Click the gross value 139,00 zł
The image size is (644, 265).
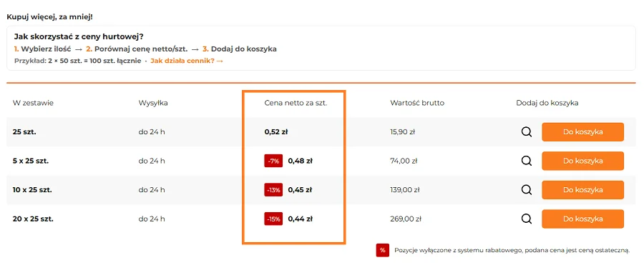404,190
